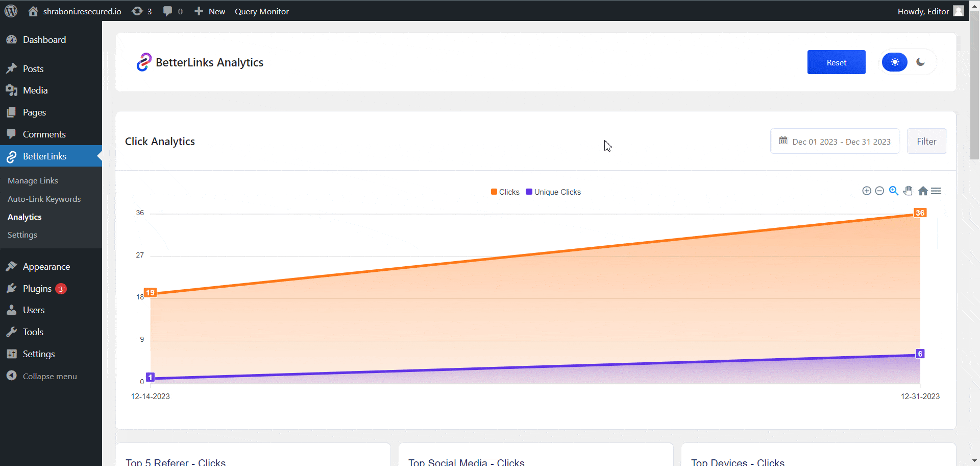This screenshot has width=980, height=466.
Task: Open Query Monitor from the admin bar
Action: 261,11
